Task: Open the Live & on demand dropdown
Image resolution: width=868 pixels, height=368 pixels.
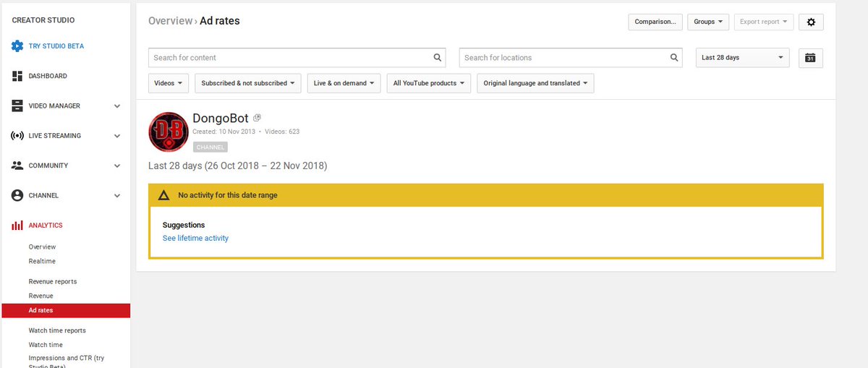Action: 344,83
